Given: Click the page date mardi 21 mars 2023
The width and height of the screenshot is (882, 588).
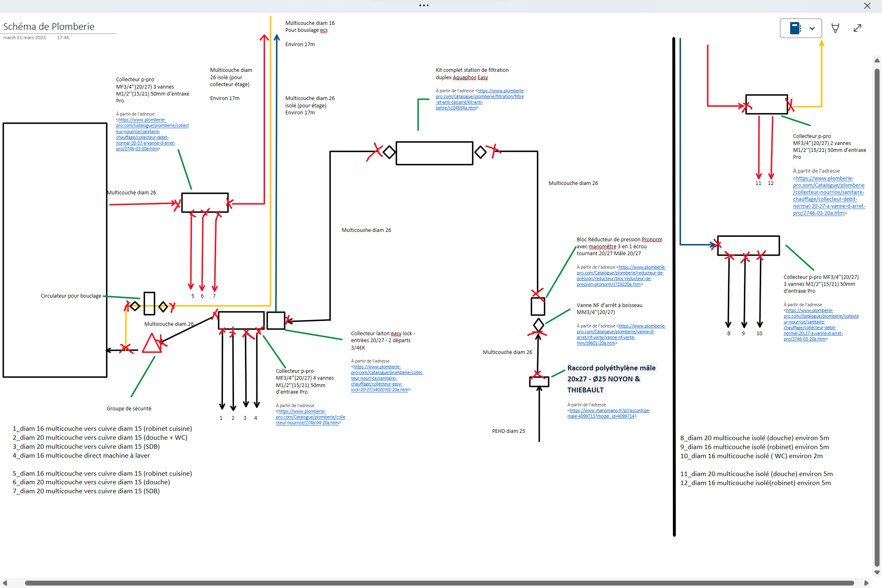Looking at the screenshot, I should (24, 38).
